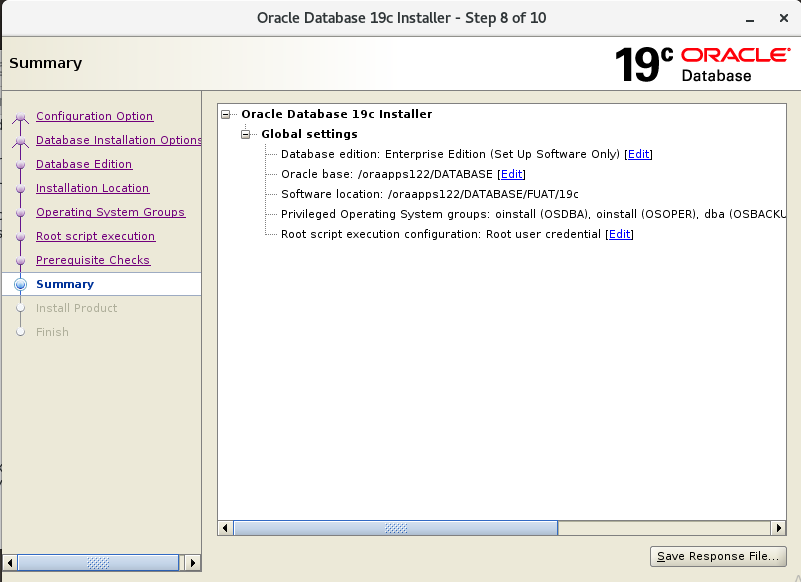This screenshot has width=801, height=582.
Task: Click the Finish step bullet
Action: pos(20,332)
